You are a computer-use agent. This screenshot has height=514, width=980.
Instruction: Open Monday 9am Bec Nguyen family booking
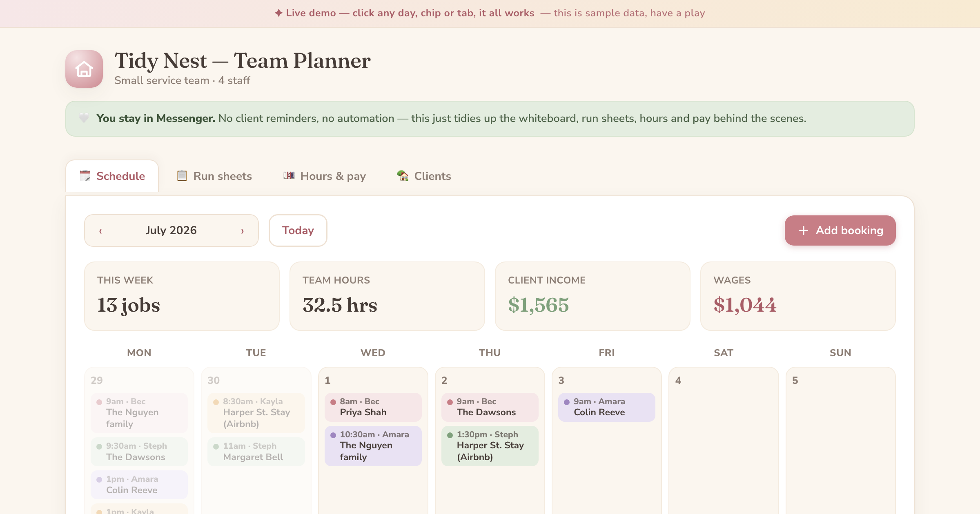(x=139, y=413)
